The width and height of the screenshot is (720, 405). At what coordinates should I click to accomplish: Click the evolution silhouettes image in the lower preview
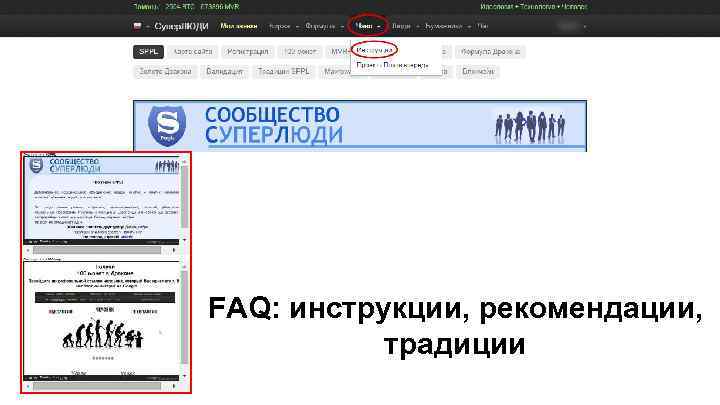point(102,334)
